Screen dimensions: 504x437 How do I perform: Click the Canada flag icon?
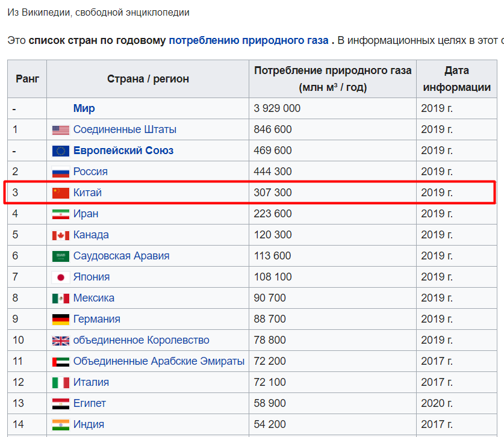coord(61,235)
